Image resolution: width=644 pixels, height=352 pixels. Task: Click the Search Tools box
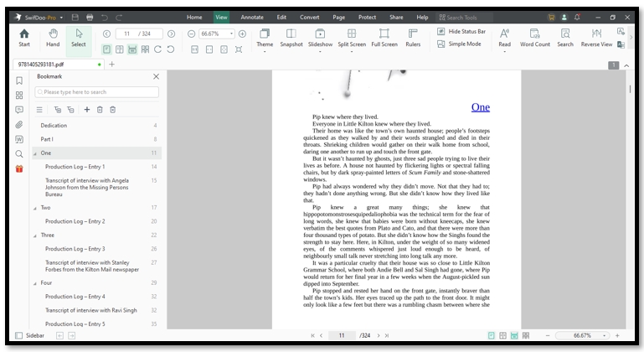click(464, 18)
